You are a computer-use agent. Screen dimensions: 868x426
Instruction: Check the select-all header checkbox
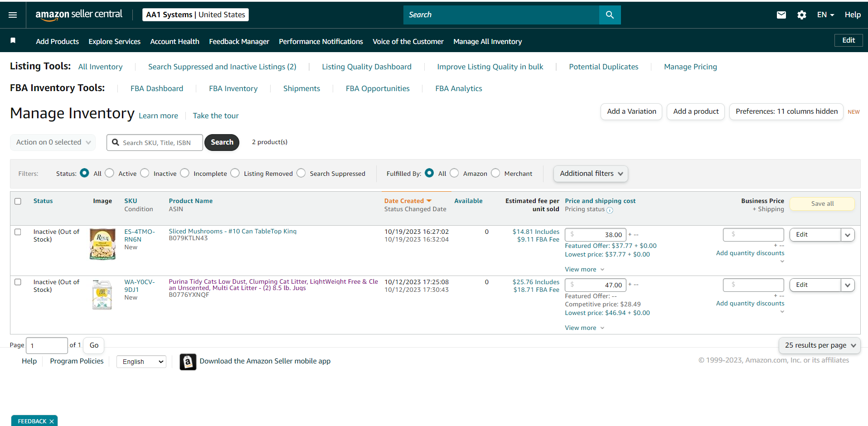(18, 201)
